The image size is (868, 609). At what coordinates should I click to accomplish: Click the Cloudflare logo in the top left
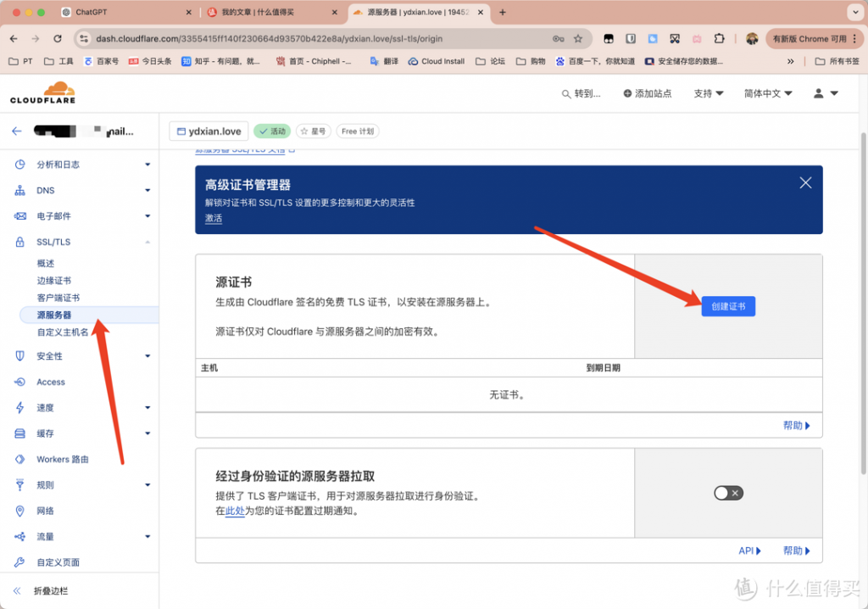tap(42, 92)
